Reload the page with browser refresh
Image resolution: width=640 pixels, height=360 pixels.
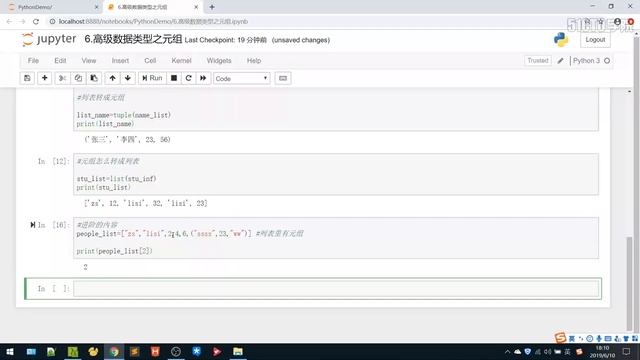[x=36, y=22]
